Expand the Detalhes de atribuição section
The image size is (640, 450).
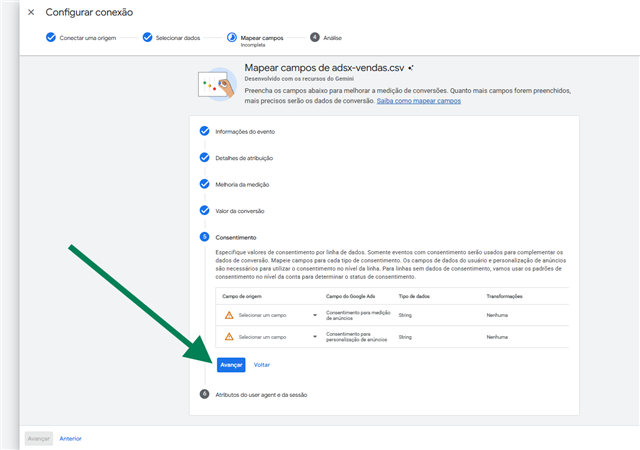(244, 158)
